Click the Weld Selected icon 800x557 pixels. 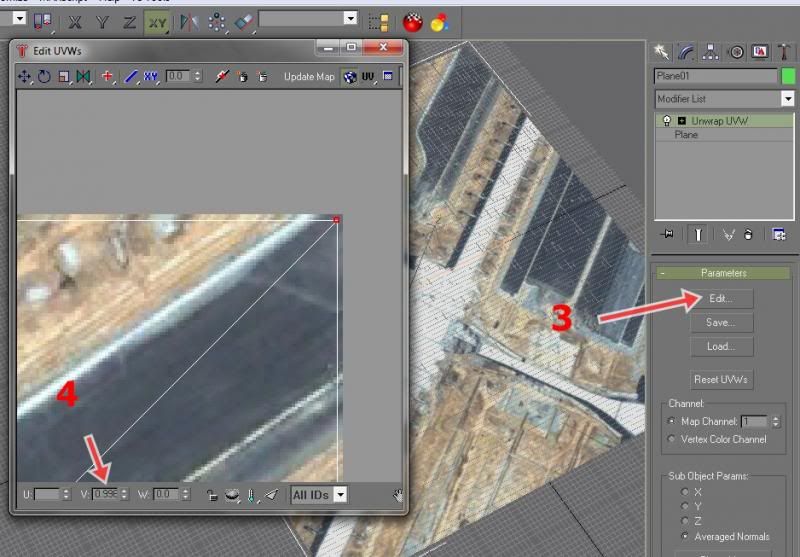pyautogui.click(x=262, y=77)
